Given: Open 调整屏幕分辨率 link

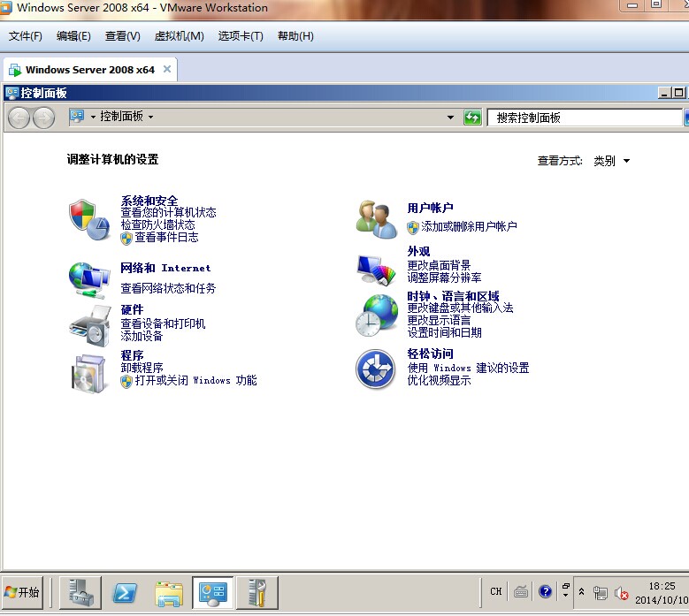Looking at the screenshot, I should (x=444, y=278).
